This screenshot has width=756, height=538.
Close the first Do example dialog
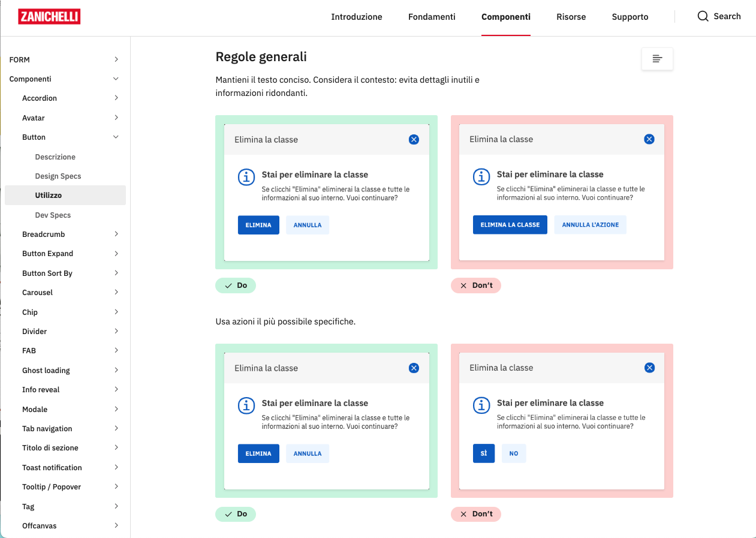click(414, 139)
